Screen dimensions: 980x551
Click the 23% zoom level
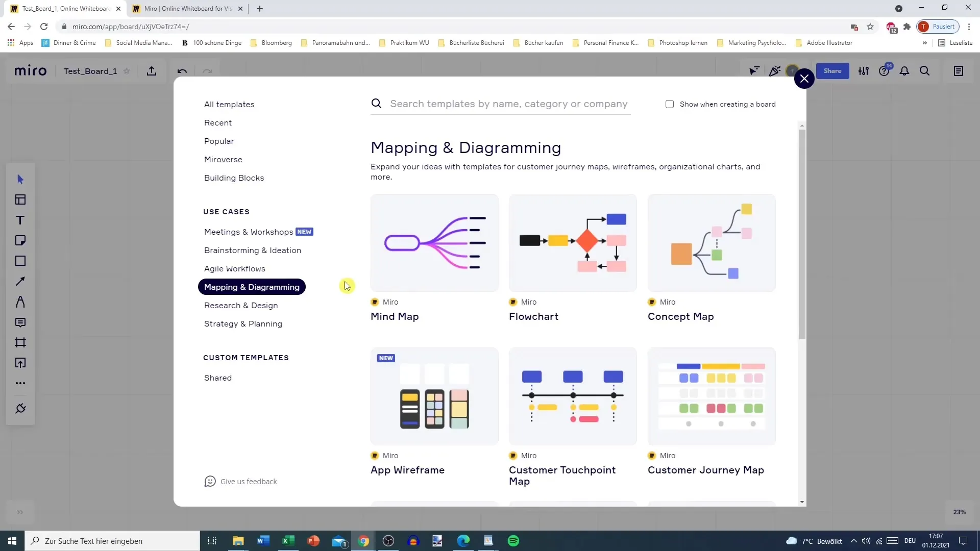(960, 512)
